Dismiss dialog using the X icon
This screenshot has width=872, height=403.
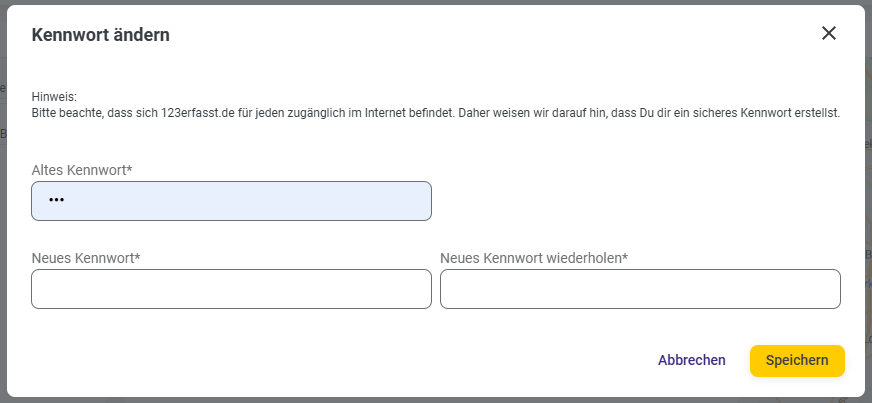pyautogui.click(x=829, y=33)
